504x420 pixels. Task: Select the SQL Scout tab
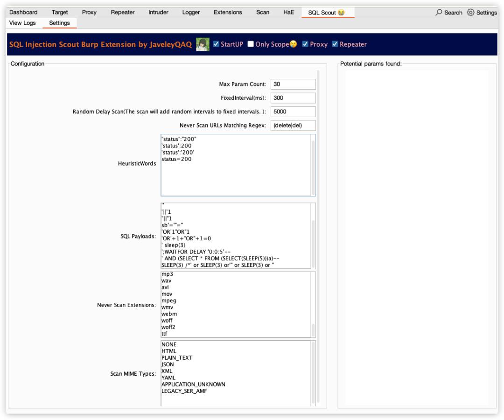(328, 13)
